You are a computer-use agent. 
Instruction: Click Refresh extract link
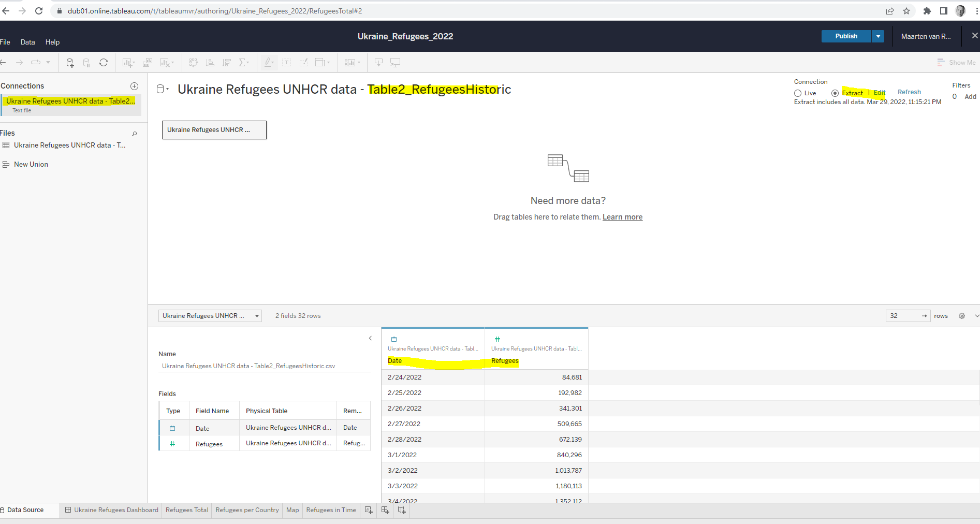(909, 92)
